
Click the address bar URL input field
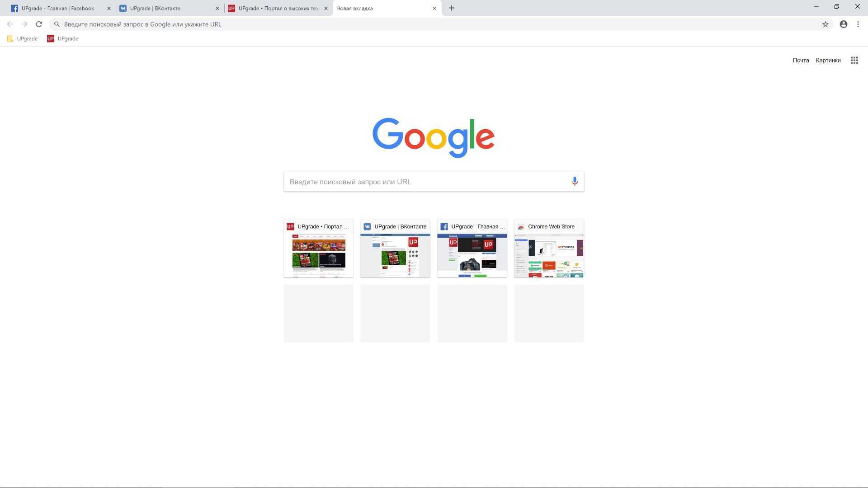tap(434, 24)
